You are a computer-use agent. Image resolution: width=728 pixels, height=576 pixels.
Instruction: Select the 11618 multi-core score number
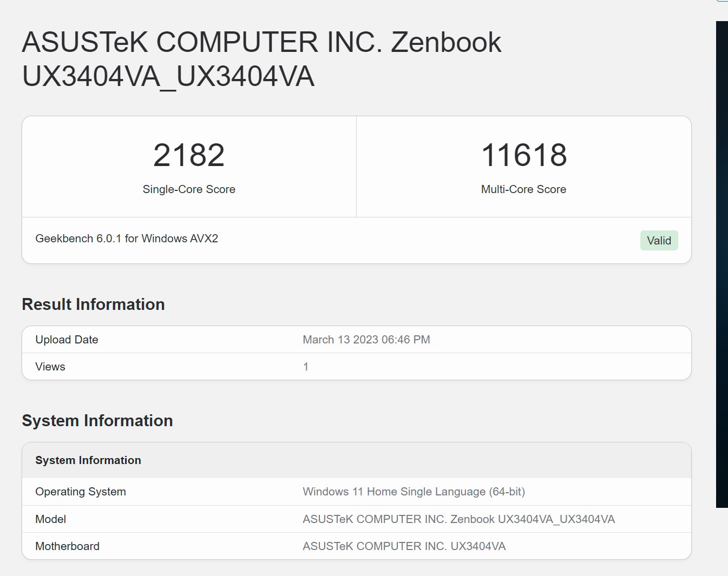click(523, 155)
